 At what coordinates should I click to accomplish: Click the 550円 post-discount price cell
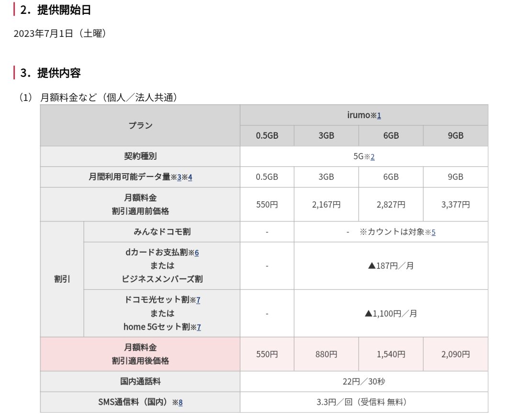(x=267, y=354)
